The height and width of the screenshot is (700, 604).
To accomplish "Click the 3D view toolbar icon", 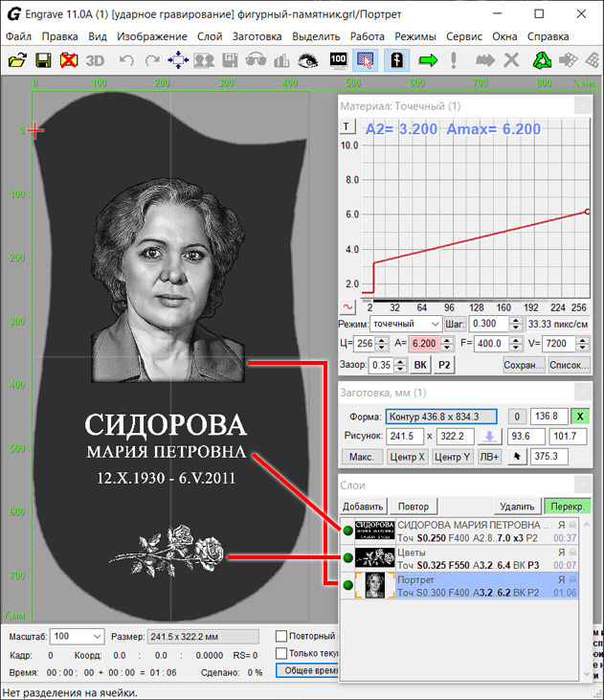I will [x=95, y=60].
